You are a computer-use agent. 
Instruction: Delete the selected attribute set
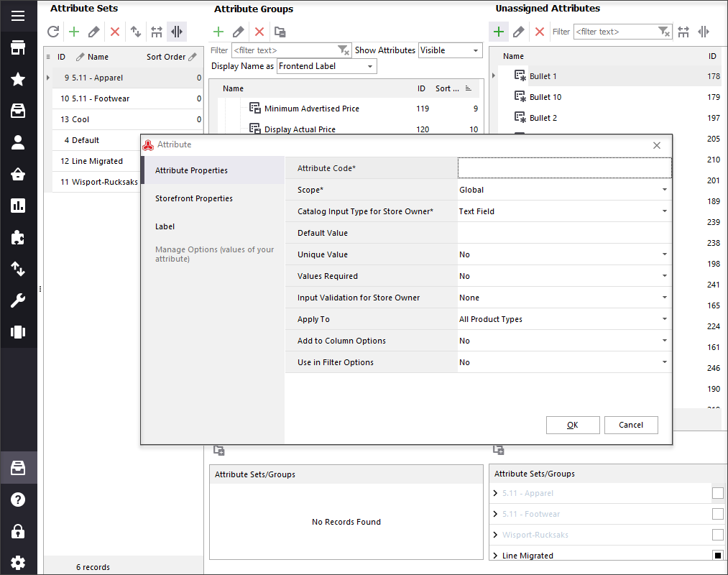(x=115, y=32)
